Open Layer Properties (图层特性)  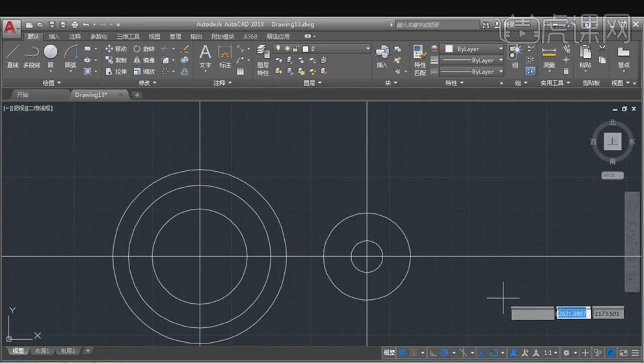pos(263,60)
